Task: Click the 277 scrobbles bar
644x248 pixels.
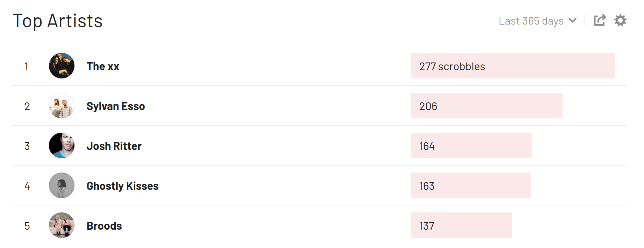Action: (513, 66)
